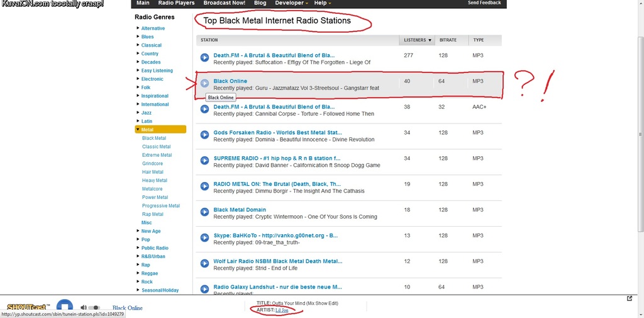Open the Lil Jon artist link
The height and width of the screenshot is (318, 644).
[282, 310]
